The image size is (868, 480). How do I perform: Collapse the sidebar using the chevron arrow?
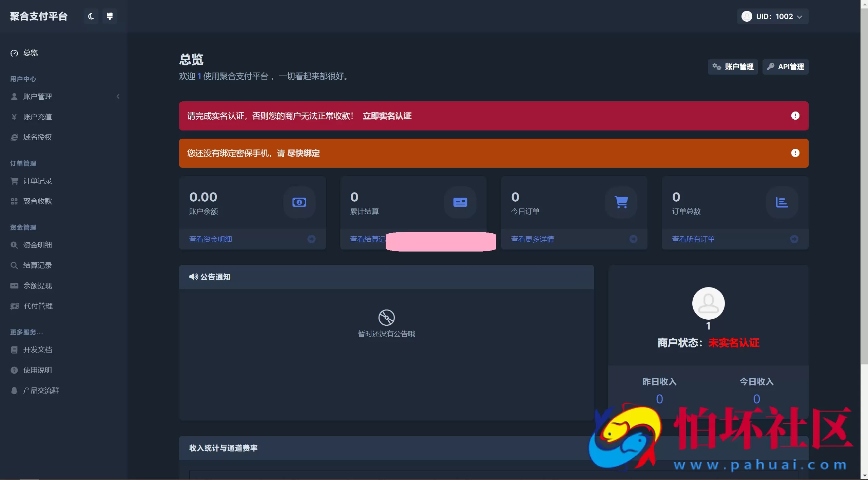118,96
